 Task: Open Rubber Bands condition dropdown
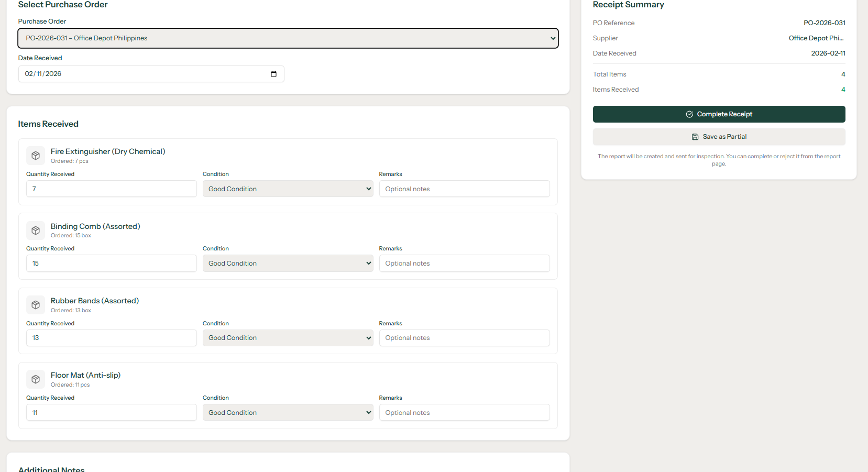[288, 338]
